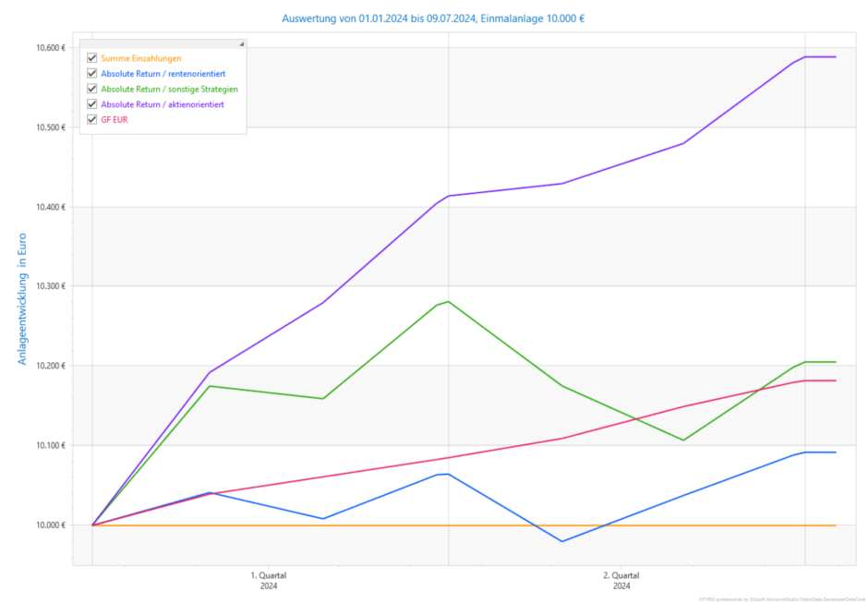Click the chart title Auswertung von 01.01.2024
The image size is (868, 603).
[433, 18]
